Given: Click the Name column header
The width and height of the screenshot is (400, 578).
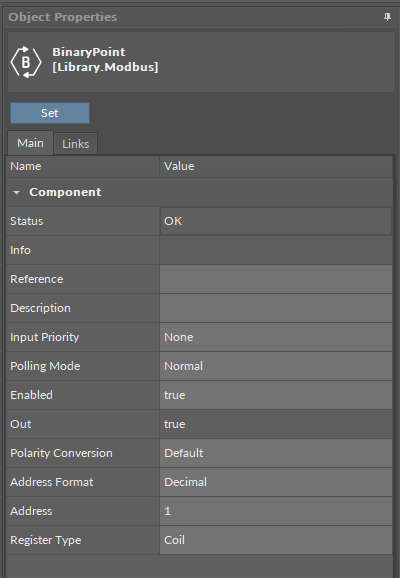Looking at the screenshot, I should click(x=83, y=166).
